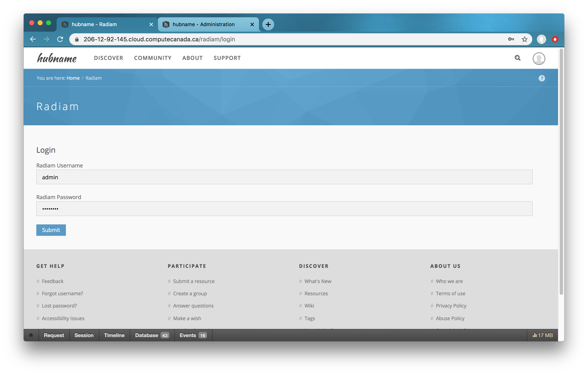Open the Community menu
Image resolution: width=588 pixels, height=375 pixels.
[x=153, y=58]
